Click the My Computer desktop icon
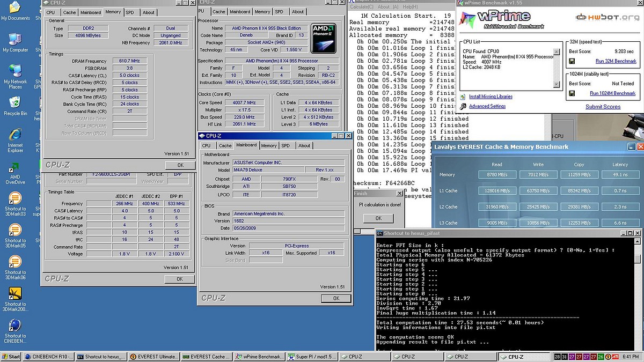 pos(15,39)
